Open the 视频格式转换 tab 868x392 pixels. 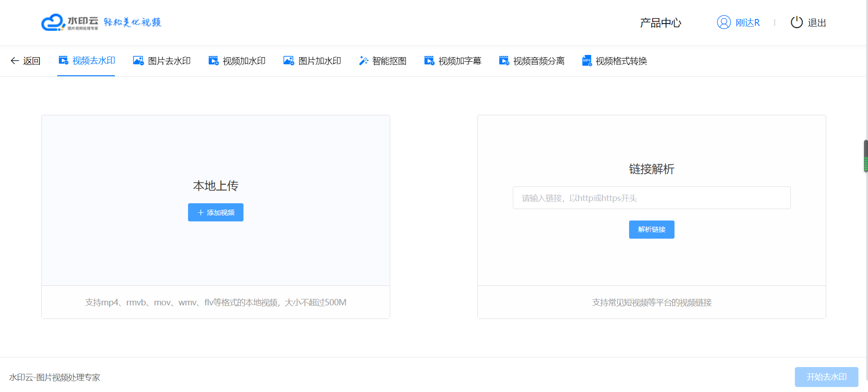pyautogui.click(x=621, y=61)
